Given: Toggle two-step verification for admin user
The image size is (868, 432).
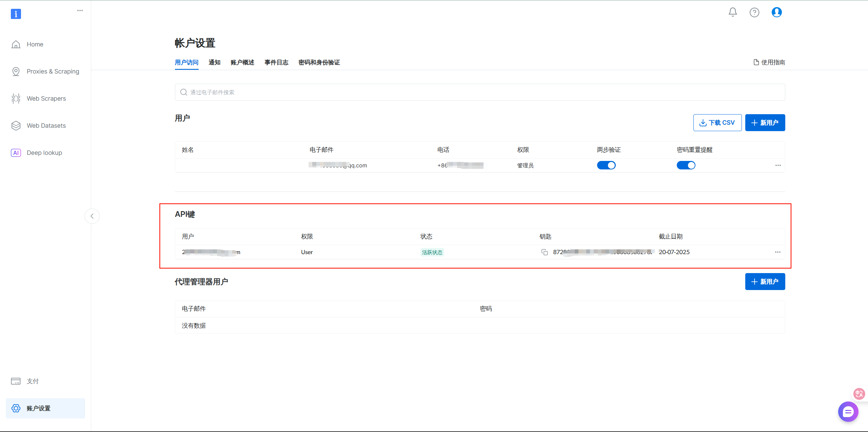Looking at the screenshot, I should pyautogui.click(x=606, y=165).
